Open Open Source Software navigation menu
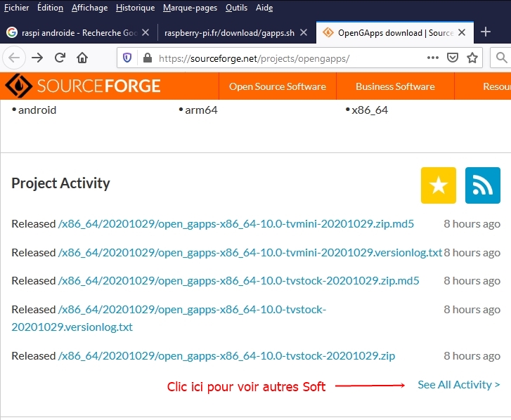This screenshot has height=420, width=511. pos(278,86)
